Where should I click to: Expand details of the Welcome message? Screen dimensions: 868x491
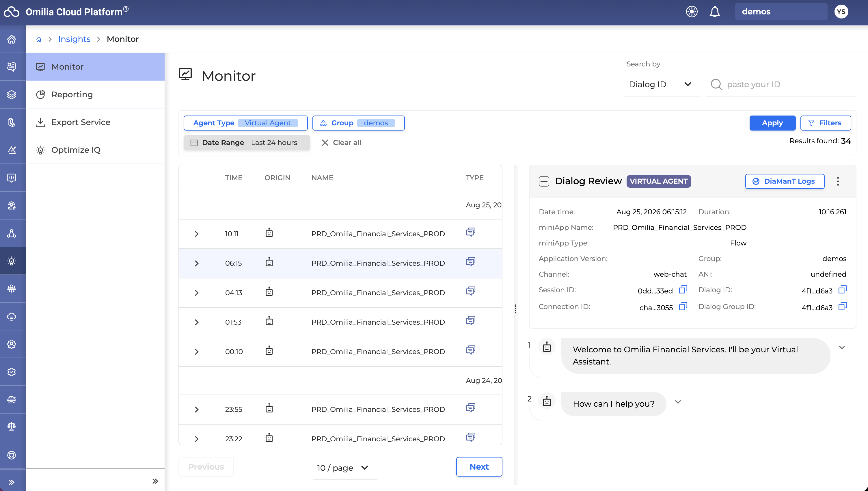coord(842,348)
